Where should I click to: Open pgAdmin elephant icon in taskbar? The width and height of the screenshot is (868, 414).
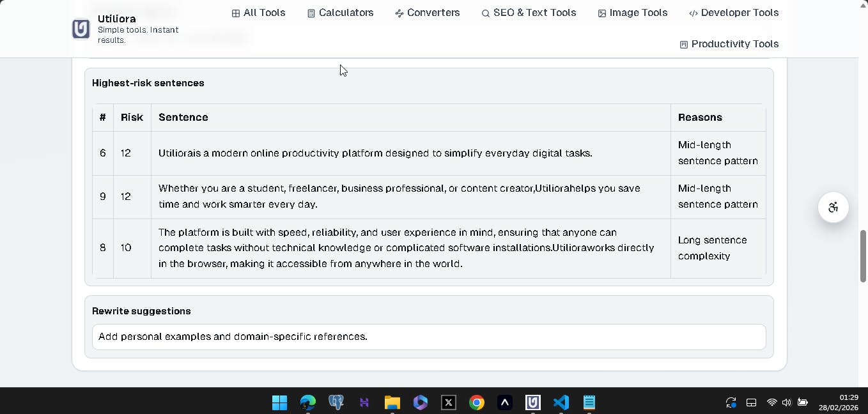click(336, 402)
